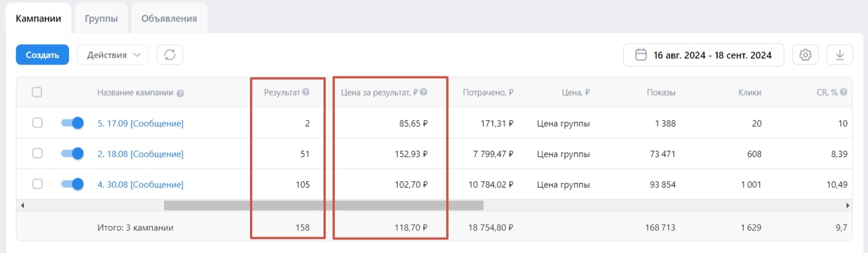Image resolution: width=868 pixels, height=253 pixels.
Task: Open help icon next to Результат
Action: pos(306,92)
